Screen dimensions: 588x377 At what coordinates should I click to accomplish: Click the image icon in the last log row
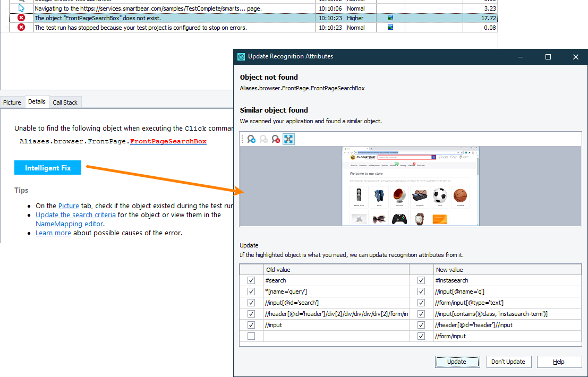390,27
